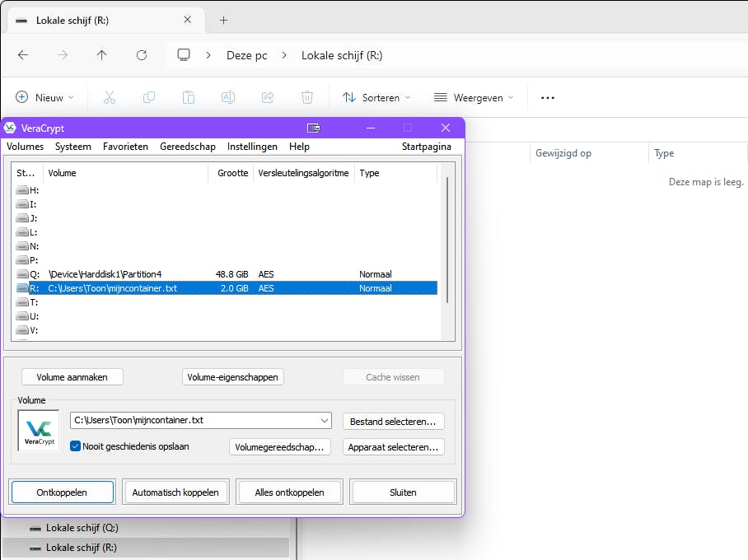Sort by Versleutelingsalgoritme column header

coord(303,173)
